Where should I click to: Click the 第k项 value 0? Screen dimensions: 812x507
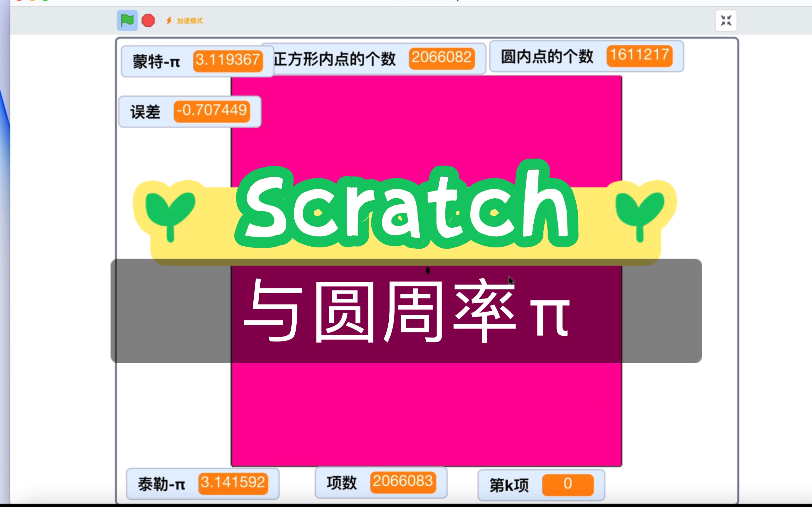coord(568,485)
